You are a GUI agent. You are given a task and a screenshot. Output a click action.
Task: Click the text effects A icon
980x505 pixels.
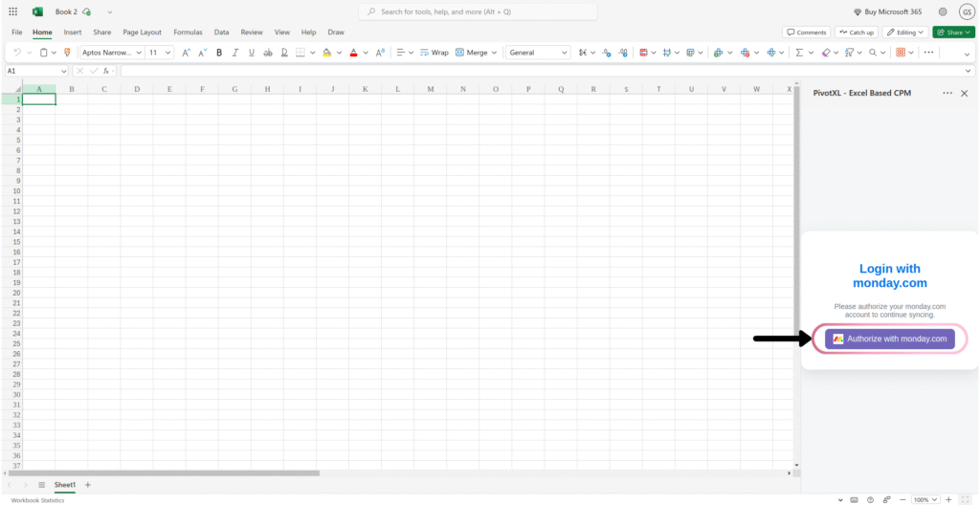point(380,53)
